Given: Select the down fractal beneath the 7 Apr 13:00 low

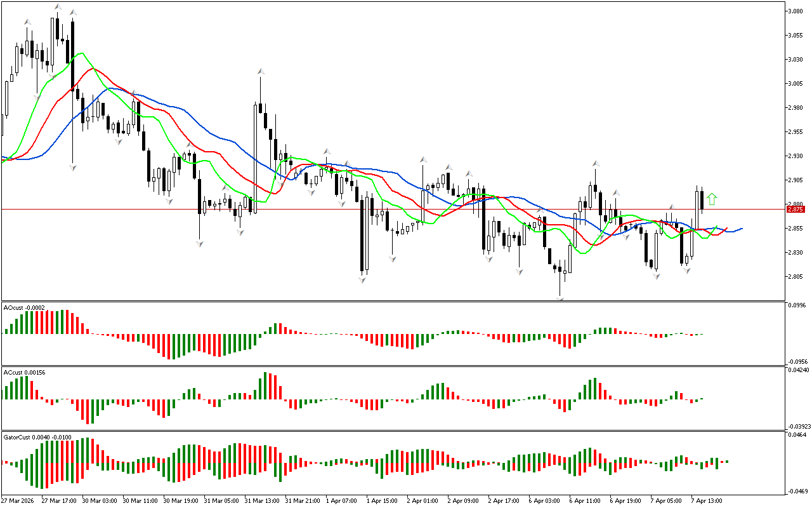Looking at the screenshot, I should 686,271.
